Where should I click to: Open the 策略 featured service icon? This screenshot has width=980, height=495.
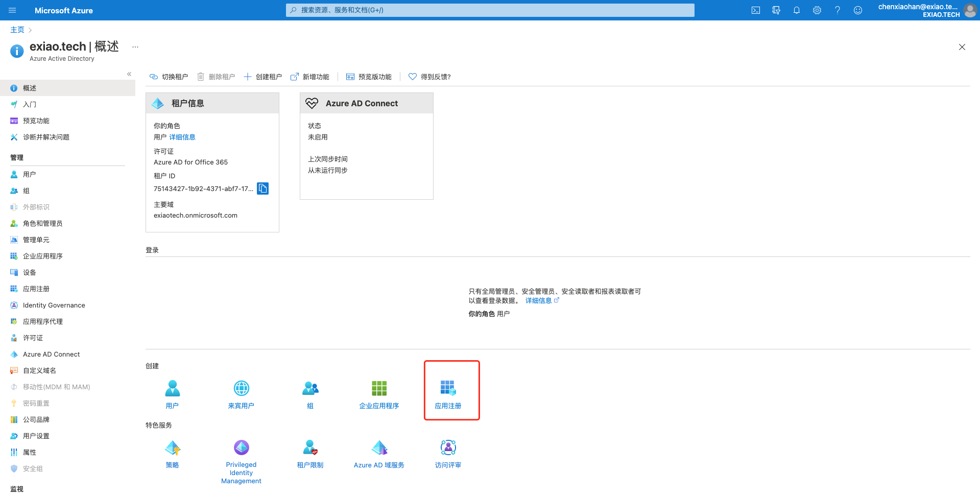173,448
